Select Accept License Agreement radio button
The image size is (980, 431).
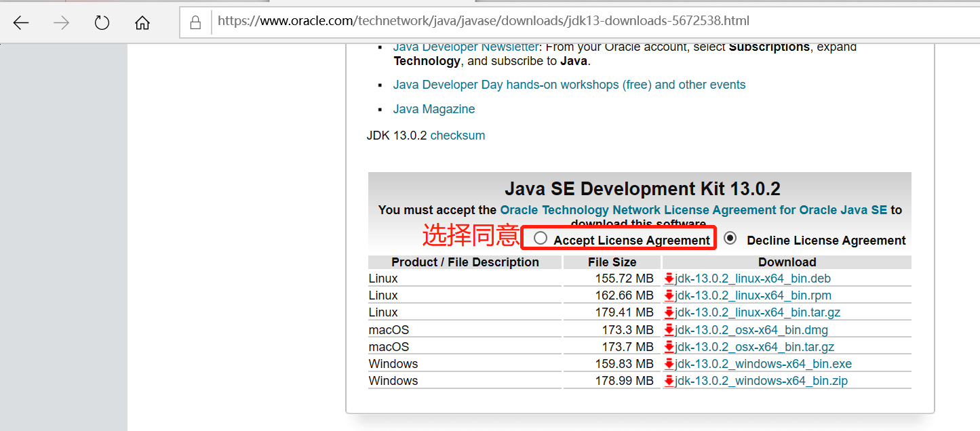click(541, 238)
